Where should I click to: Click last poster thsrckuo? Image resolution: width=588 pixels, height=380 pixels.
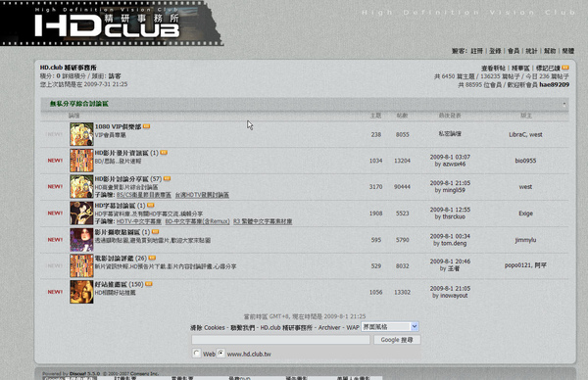coord(454,217)
